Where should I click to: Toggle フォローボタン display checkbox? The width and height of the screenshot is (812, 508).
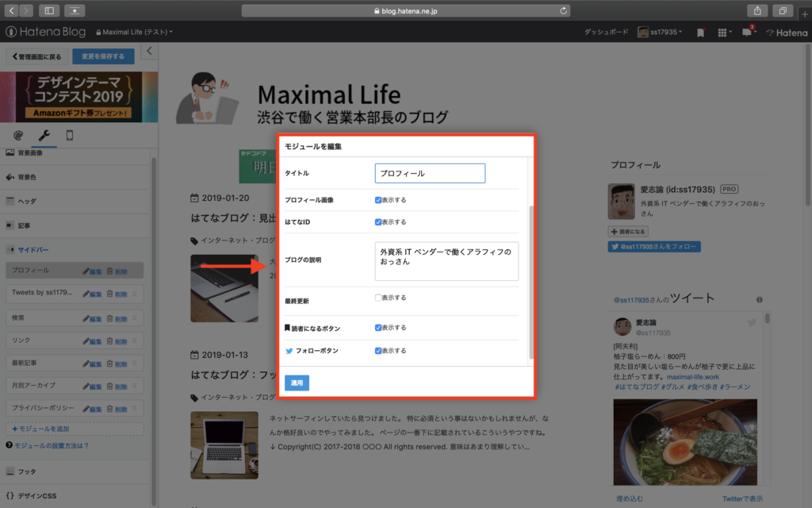click(378, 350)
